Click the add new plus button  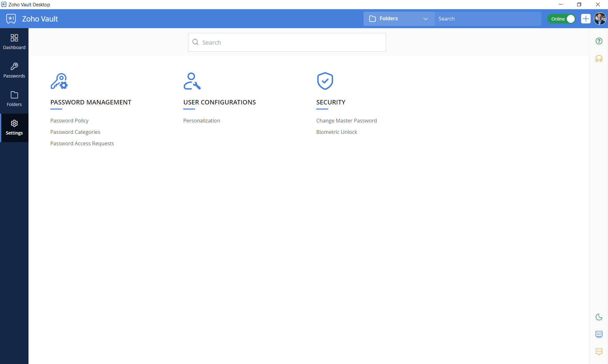(586, 19)
